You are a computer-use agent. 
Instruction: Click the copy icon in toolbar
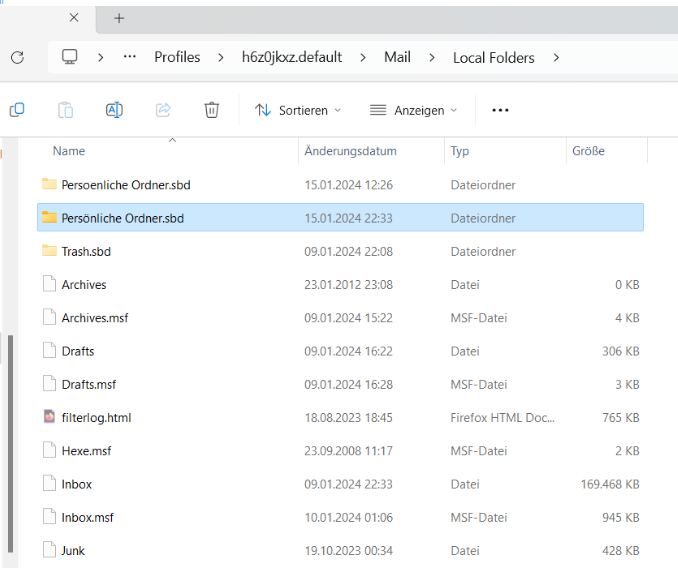pyautogui.click(x=17, y=110)
